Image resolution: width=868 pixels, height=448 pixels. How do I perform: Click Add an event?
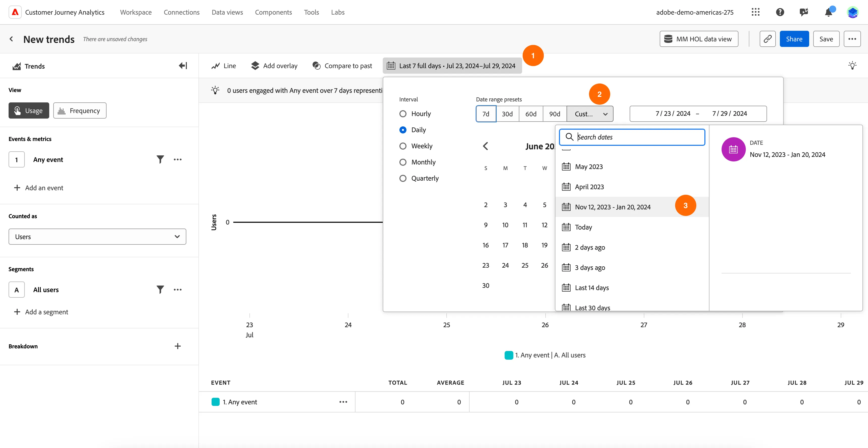tap(38, 188)
